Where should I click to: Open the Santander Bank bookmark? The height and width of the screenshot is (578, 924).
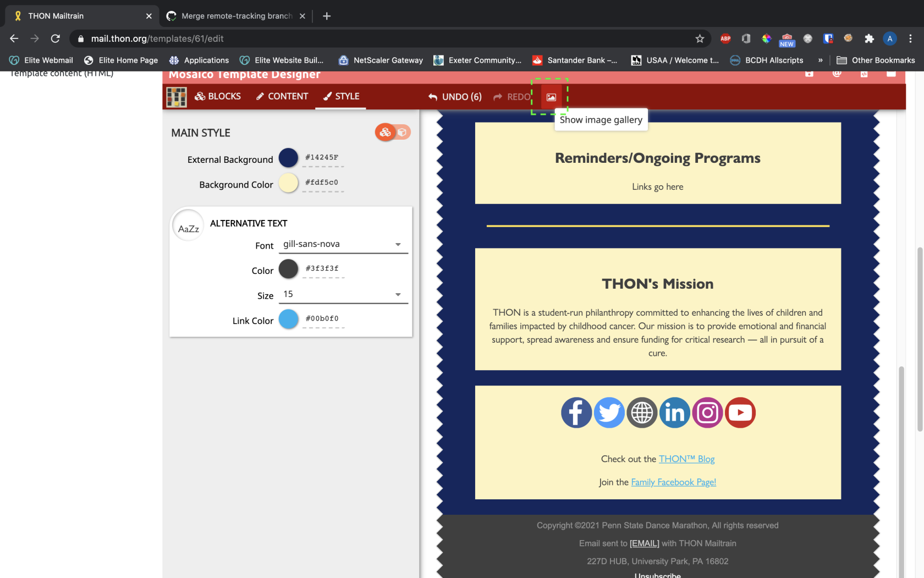pos(575,60)
